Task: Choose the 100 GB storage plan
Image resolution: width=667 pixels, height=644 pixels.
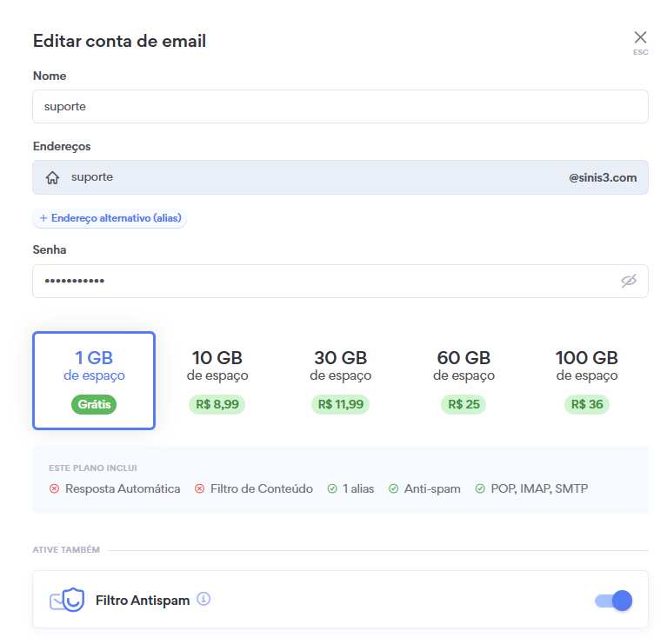Action: (x=586, y=380)
